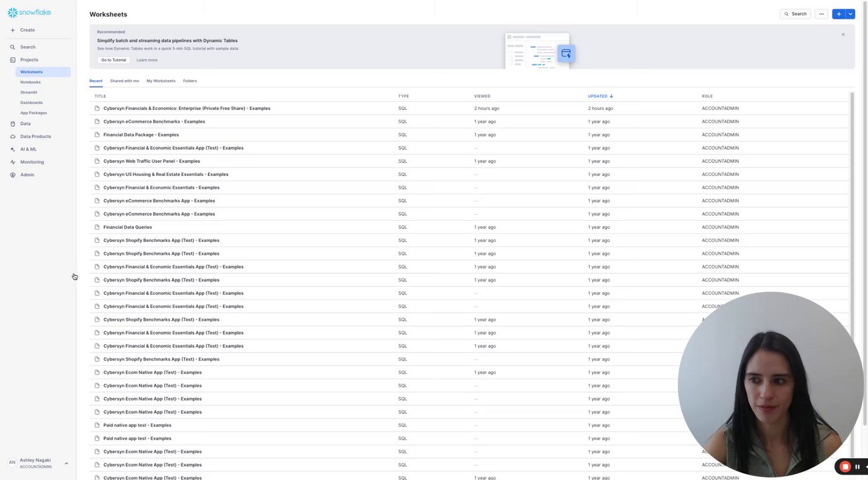Click '2 hours ago' in the Viewed column
The image size is (868, 480).
click(x=487, y=109)
